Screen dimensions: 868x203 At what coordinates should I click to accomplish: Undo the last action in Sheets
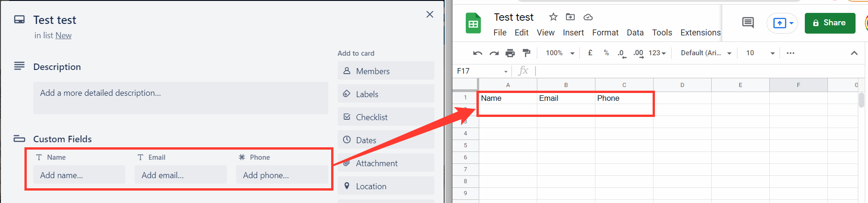pos(477,53)
